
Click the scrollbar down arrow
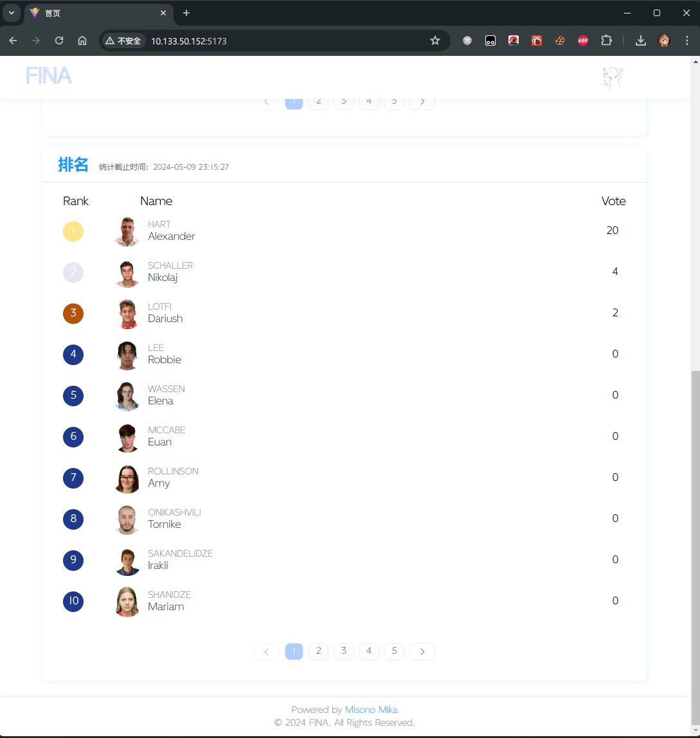click(696, 730)
